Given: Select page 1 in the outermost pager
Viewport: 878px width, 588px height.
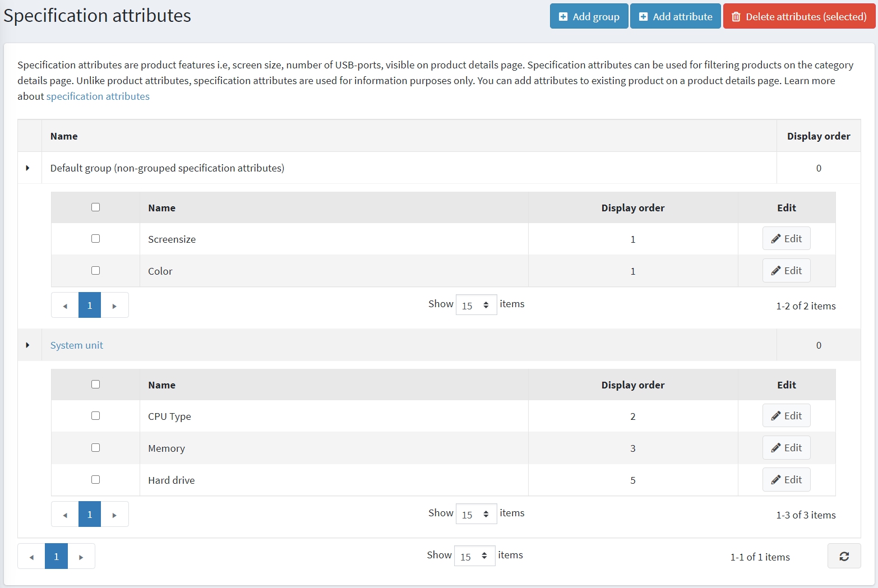Looking at the screenshot, I should tap(56, 557).
